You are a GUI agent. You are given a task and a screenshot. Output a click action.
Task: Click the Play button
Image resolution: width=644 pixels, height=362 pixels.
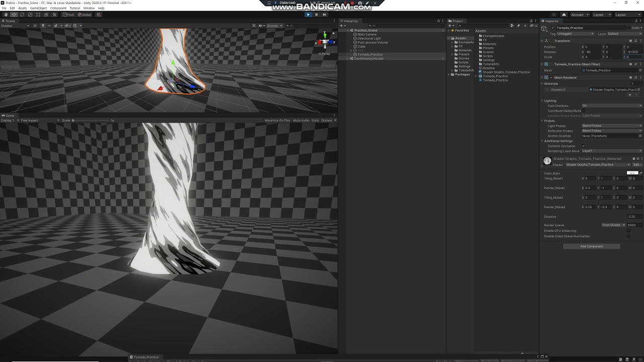pos(308,15)
